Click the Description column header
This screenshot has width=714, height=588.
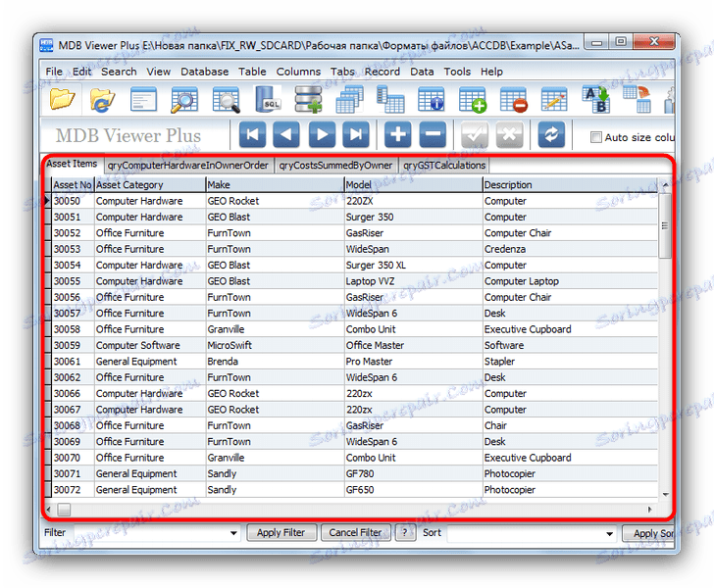(x=570, y=185)
